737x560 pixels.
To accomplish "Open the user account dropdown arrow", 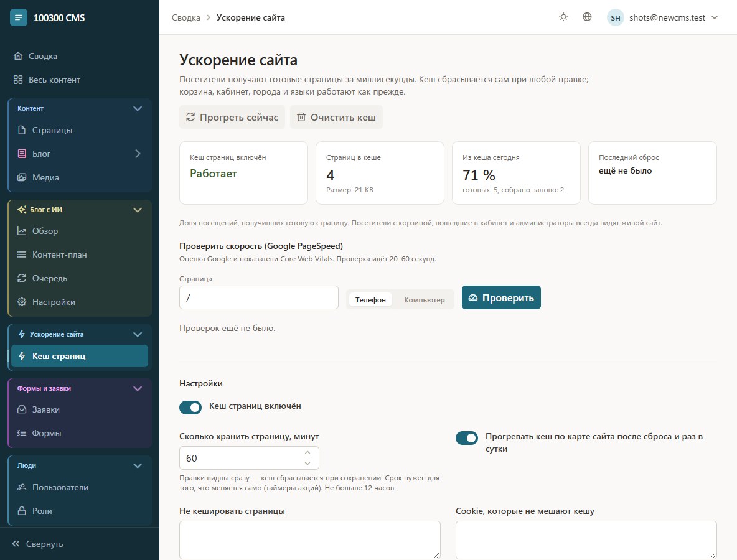I will 715,17.
